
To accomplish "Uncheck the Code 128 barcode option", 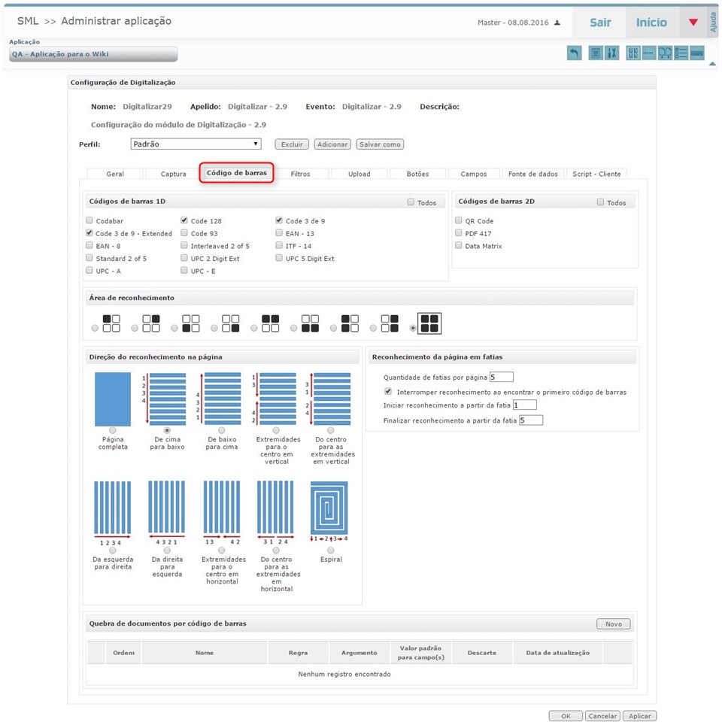I will [x=184, y=221].
